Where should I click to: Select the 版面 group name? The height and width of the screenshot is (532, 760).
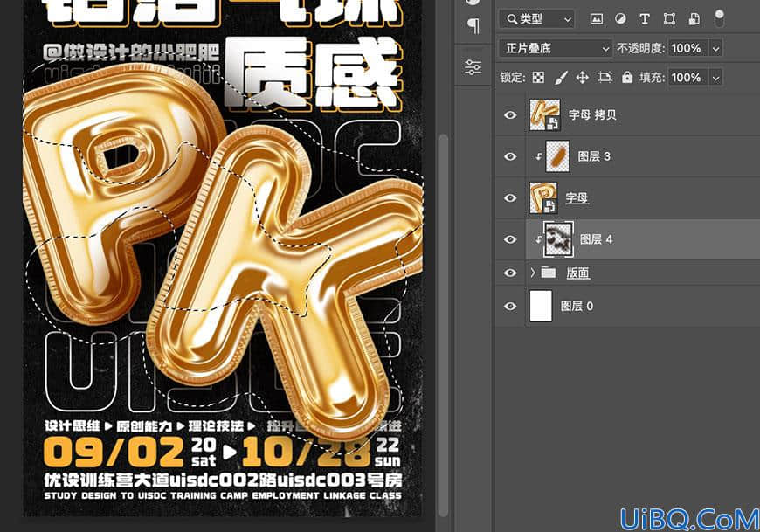[578, 273]
